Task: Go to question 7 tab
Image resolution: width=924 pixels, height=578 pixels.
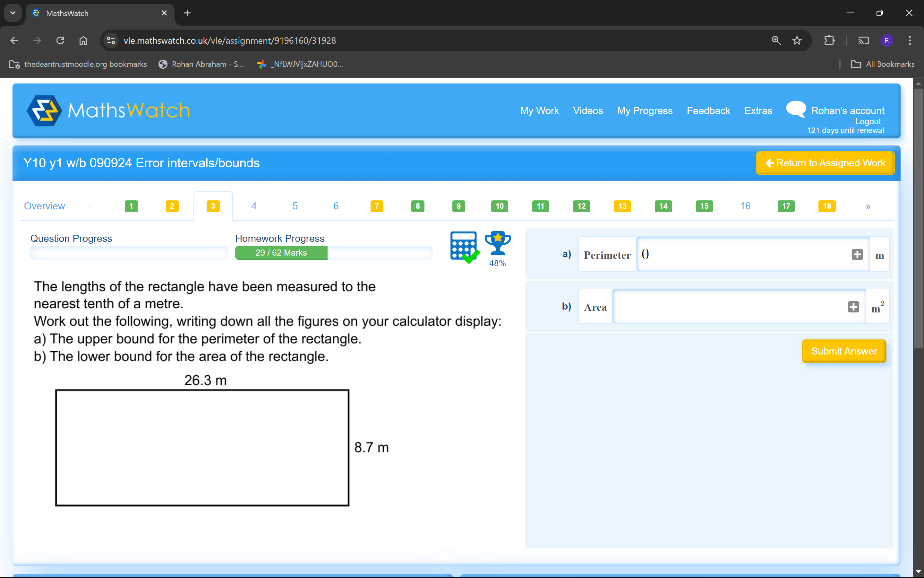Action: point(377,206)
